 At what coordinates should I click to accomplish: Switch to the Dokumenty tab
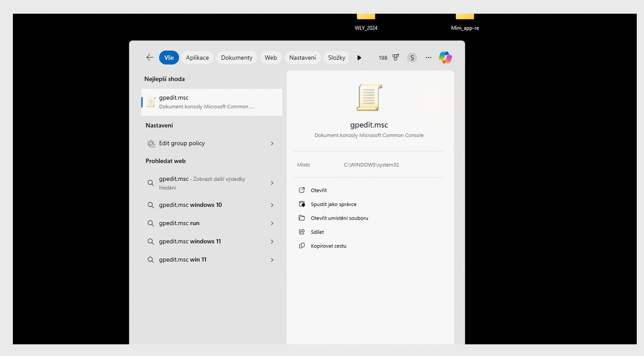tap(237, 58)
